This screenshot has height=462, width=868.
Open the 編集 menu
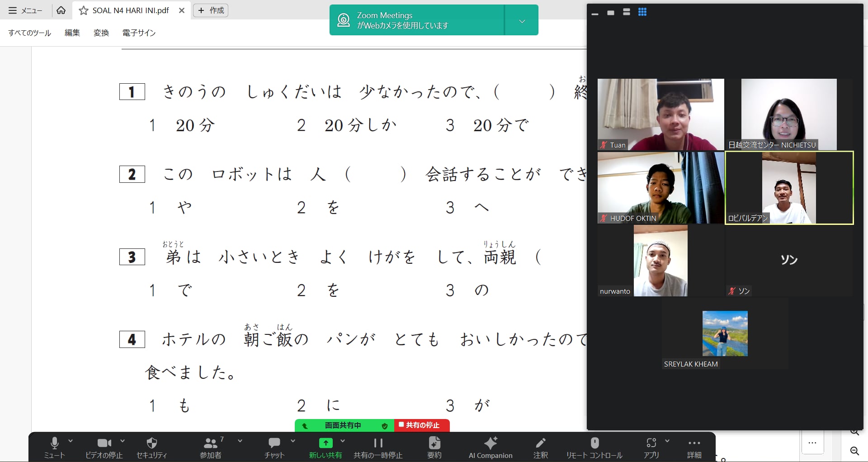(72, 33)
